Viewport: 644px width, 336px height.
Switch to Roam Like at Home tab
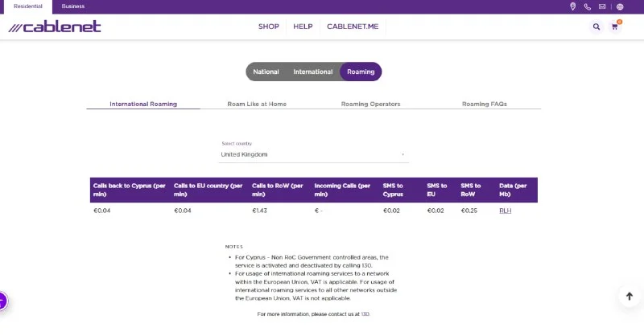pos(257,104)
